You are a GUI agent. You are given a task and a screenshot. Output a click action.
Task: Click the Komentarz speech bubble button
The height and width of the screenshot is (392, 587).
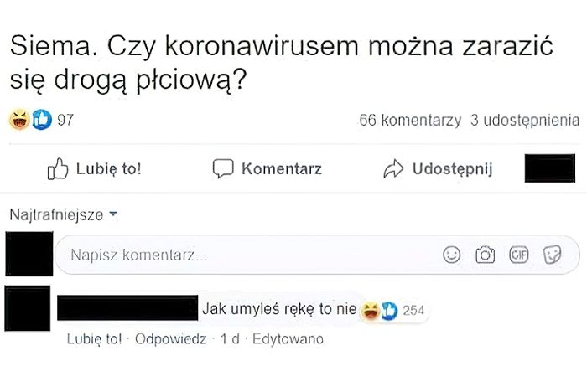click(268, 168)
